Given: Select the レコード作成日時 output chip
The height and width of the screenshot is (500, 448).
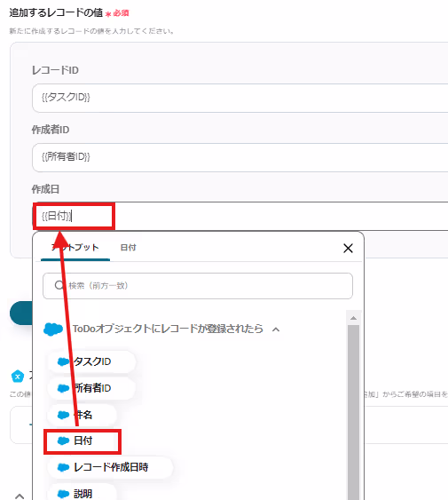Looking at the screenshot, I should 110,467.
